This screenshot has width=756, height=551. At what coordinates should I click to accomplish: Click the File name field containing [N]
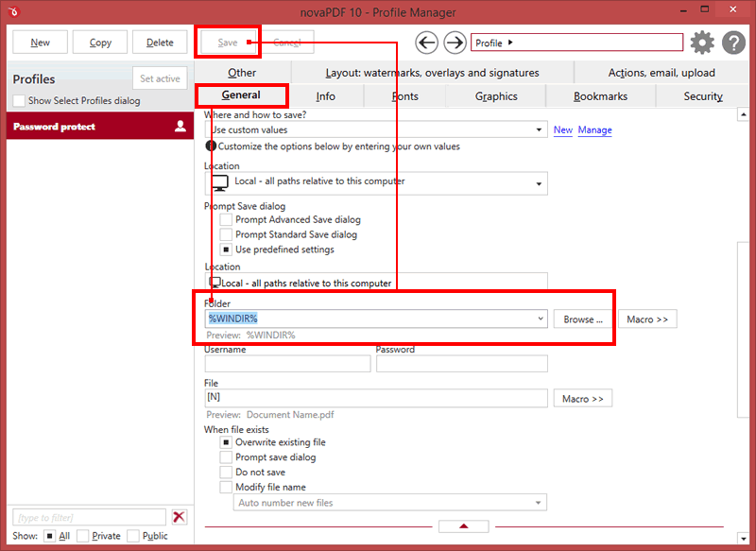tap(376, 398)
